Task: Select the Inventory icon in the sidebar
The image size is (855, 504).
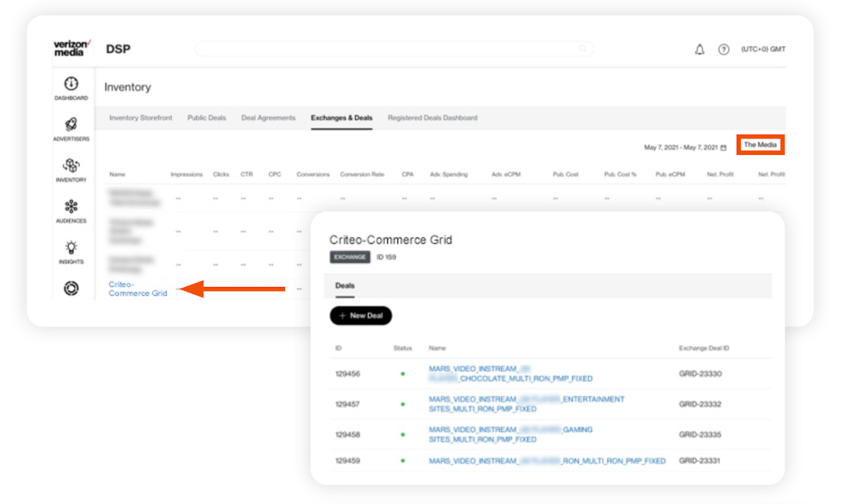Action: point(71,165)
